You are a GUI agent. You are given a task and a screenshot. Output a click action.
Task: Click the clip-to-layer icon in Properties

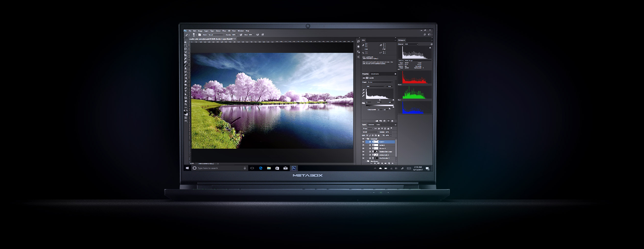pos(377,121)
